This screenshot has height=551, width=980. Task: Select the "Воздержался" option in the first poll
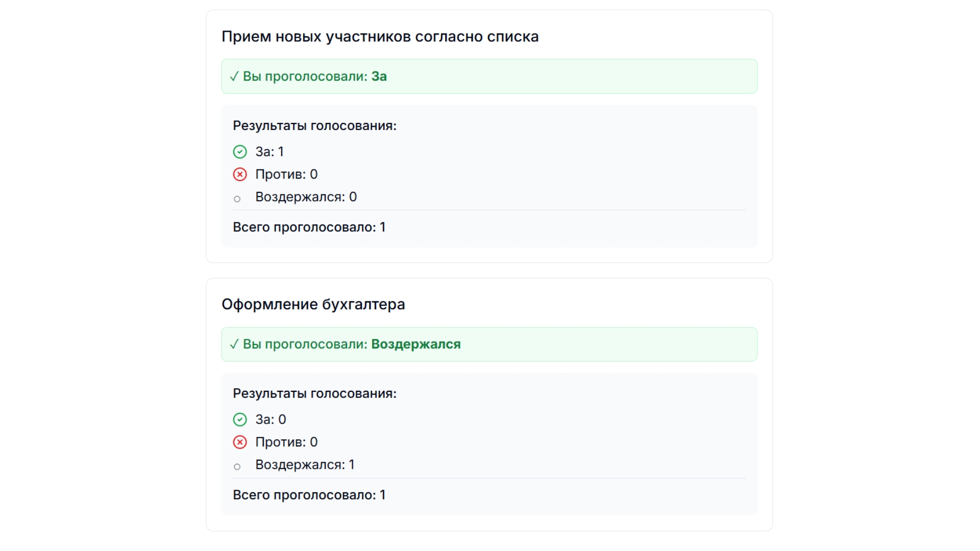[305, 197]
